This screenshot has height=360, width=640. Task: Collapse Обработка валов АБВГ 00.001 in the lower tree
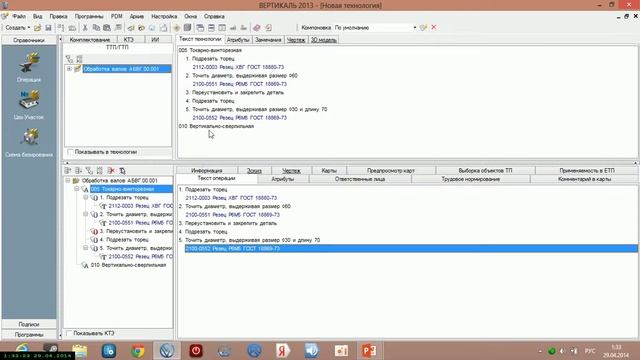tap(68, 180)
